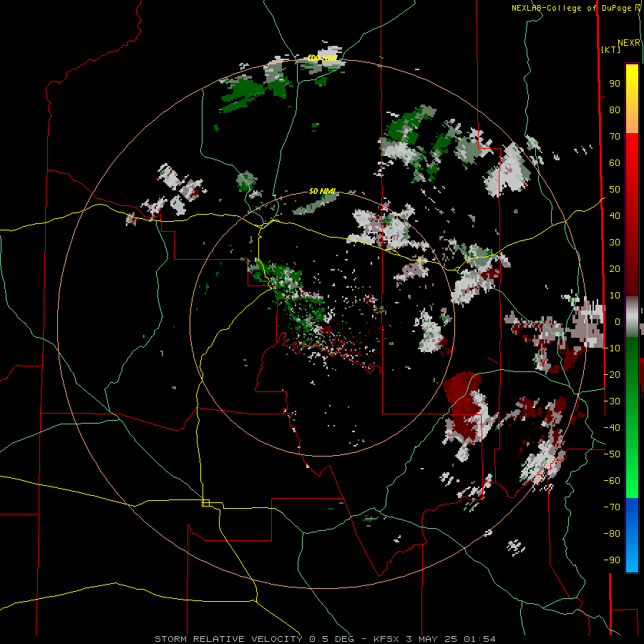The height and width of the screenshot is (644, 644).
Task: Click the "NEXR" label above the color scale
Action: [629, 43]
